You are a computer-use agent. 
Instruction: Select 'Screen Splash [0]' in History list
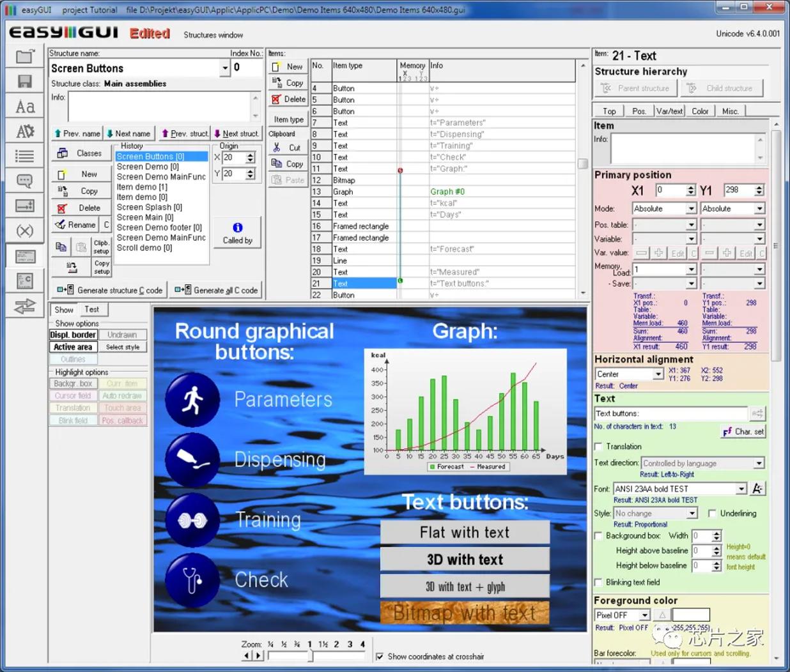click(x=149, y=207)
